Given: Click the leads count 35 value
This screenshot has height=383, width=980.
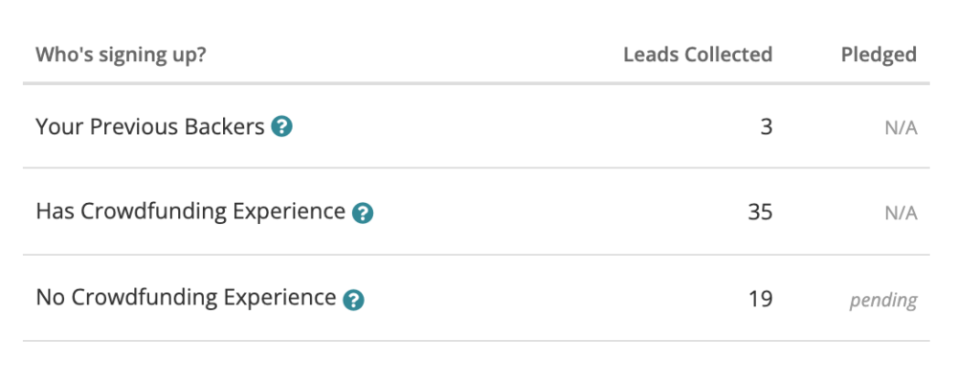Looking at the screenshot, I should (760, 213).
